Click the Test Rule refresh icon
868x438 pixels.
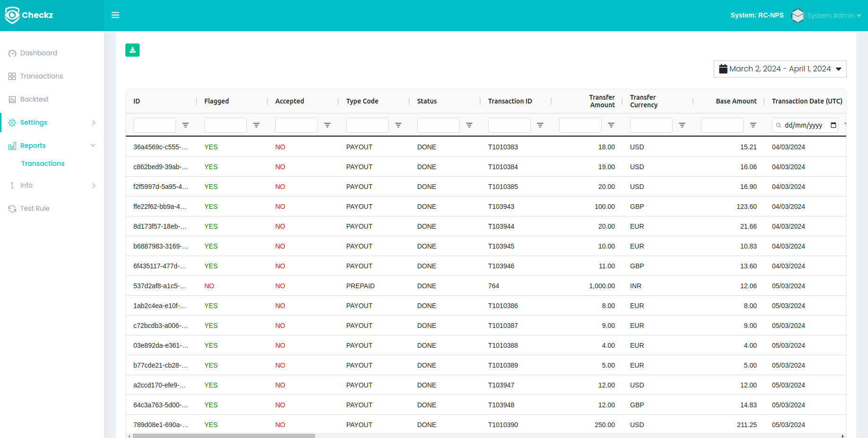pyautogui.click(x=12, y=209)
